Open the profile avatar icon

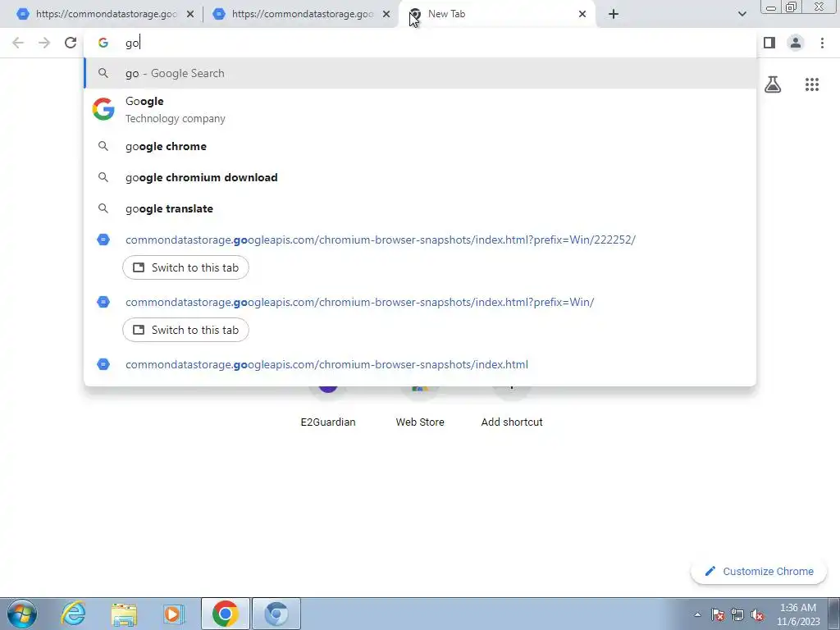[x=796, y=43]
